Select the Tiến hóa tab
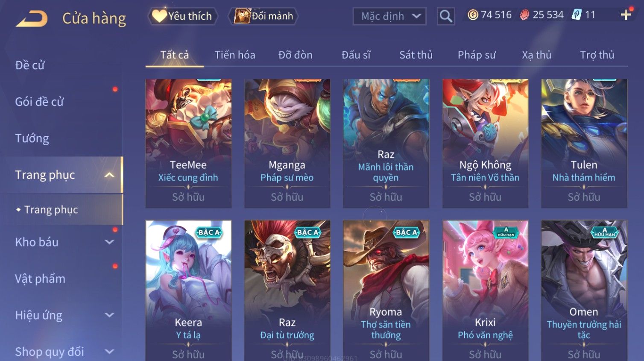 tap(235, 55)
